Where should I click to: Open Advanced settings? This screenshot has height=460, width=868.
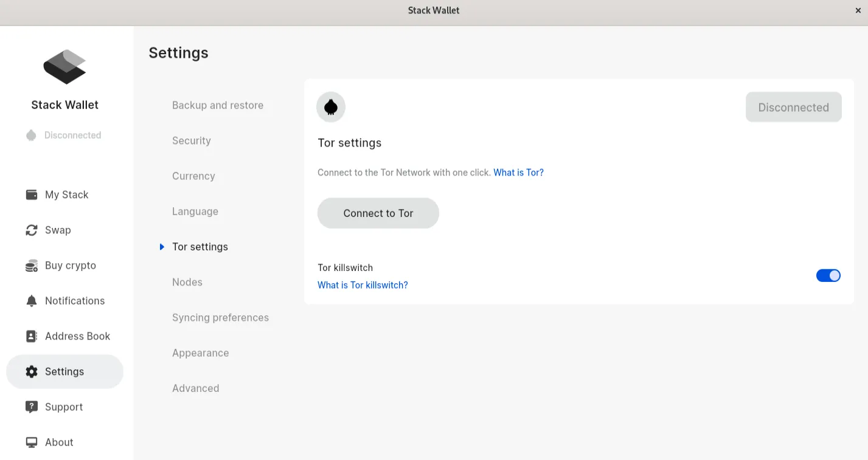coord(196,388)
